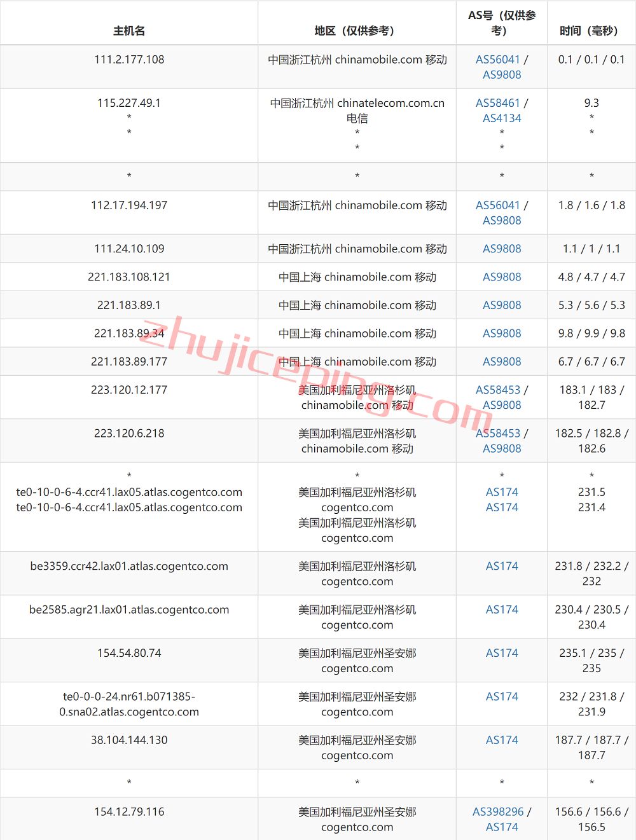Select host cell 221.183.108.121
Image resolution: width=636 pixels, height=840 pixels.
point(129,277)
